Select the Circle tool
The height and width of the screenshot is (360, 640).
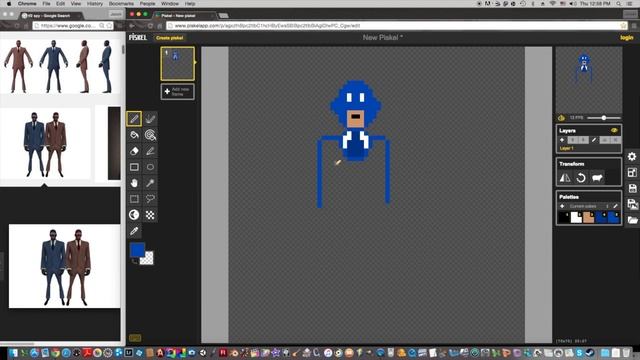pyautogui.click(x=150, y=167)
